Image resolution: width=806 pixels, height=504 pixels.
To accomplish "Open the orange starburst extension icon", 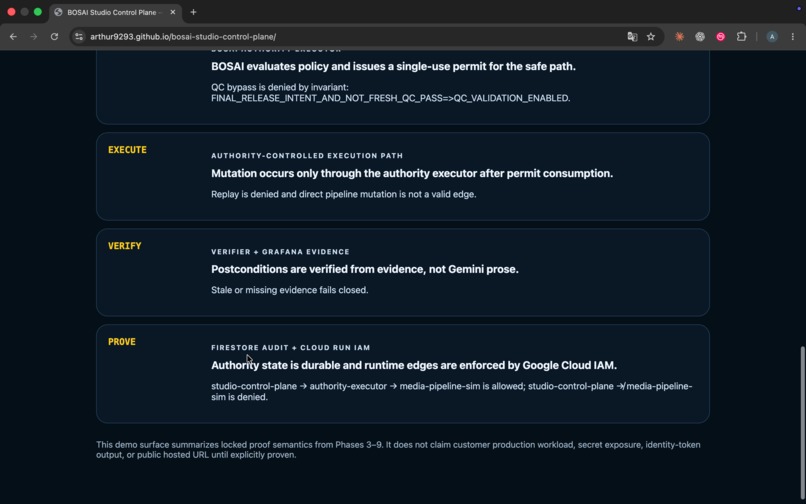I will [x=680, y=37].
